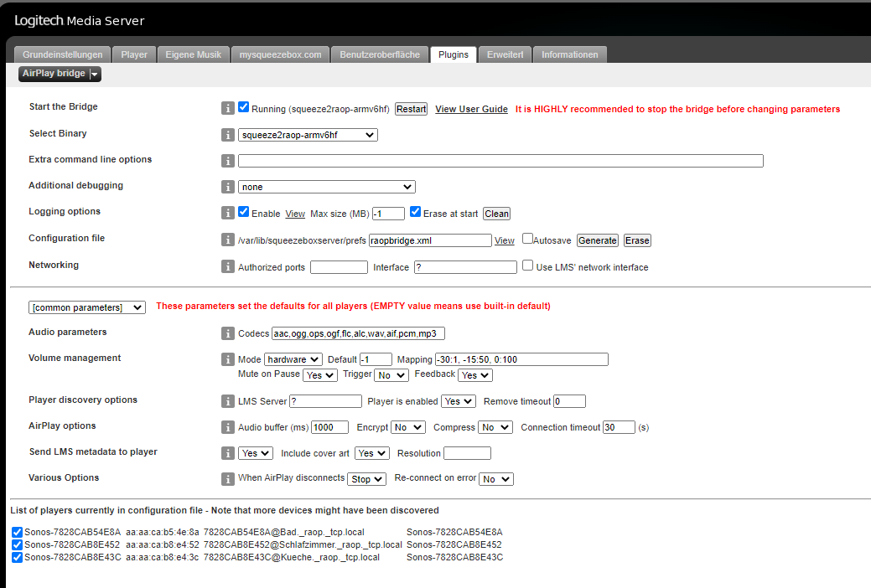Toggle the Running bridge checkbox
The width and height of the screenshot is (871, 588).
(x=243, y=107)
